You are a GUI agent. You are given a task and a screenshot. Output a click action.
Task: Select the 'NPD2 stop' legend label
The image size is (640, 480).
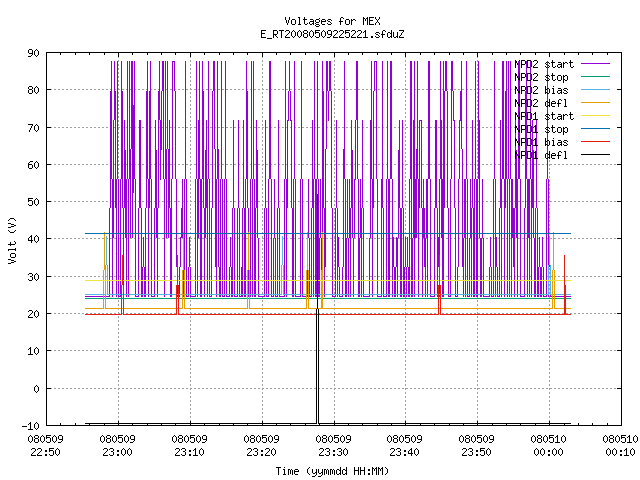(x=541, y=77)
